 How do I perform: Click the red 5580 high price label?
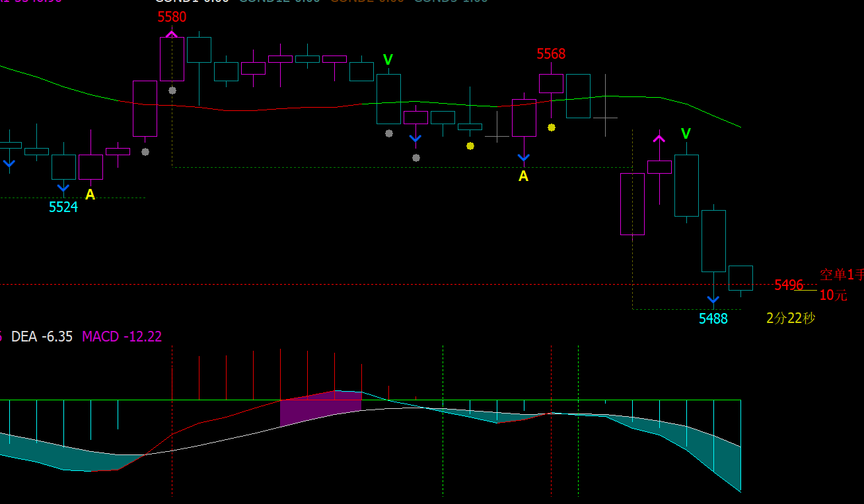pyautogui.click(x=172, y=17)
